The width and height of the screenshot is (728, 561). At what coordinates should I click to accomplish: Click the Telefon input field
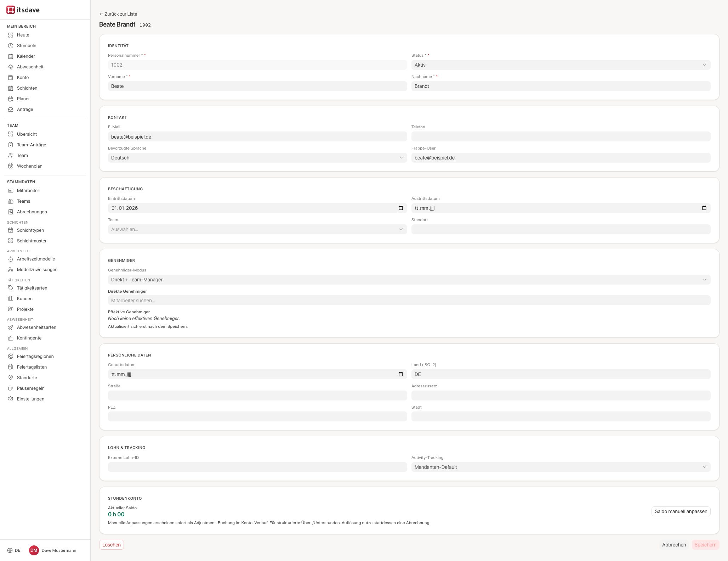pos(561,137)
